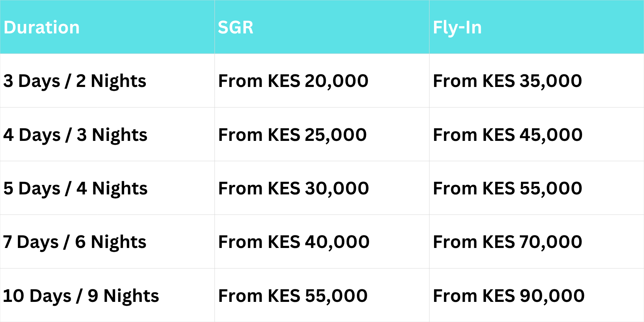644x322 pixels.
Task: Click the Fly-In price From KES 70,000
Action: click(507, 242)
